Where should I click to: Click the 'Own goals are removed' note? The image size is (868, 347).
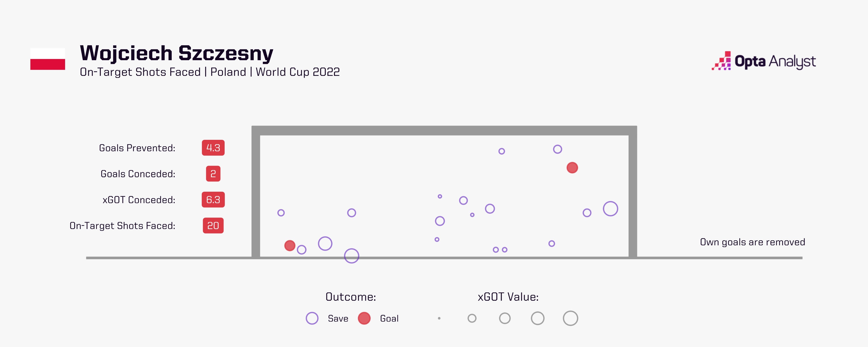click(x=753, y=242)
